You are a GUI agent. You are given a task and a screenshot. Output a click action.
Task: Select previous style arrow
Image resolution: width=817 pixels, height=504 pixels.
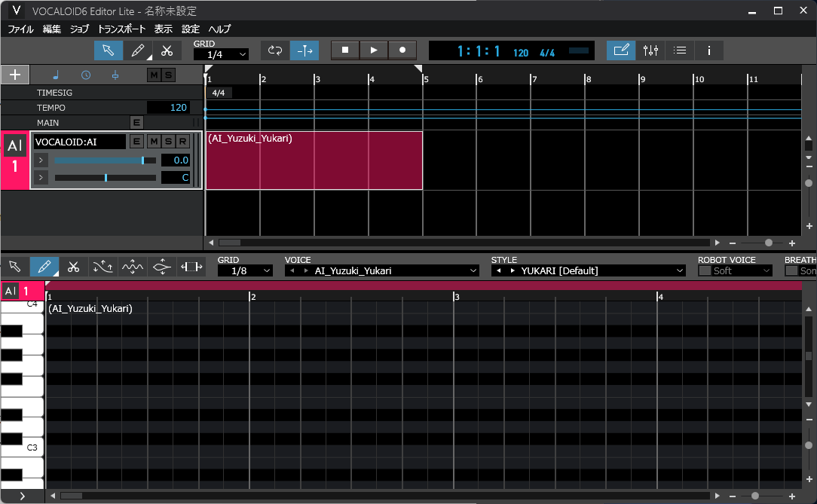click(499, 270)
